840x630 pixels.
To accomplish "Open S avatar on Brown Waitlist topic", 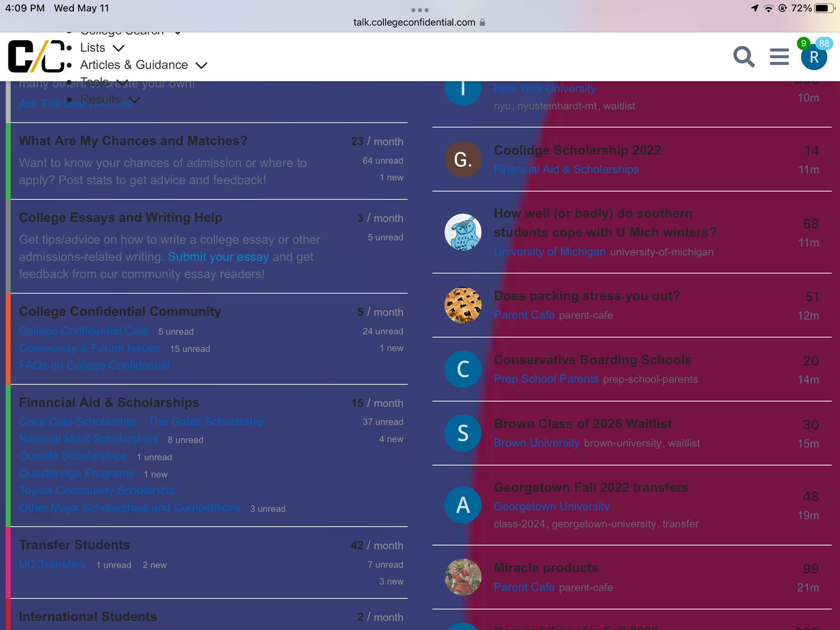I will [463, 433].
